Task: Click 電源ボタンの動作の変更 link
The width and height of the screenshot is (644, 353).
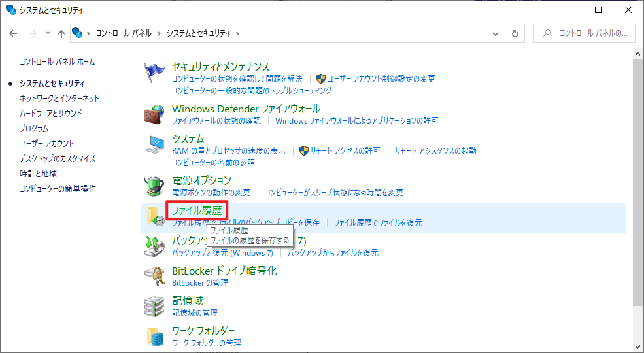Action: pyautogui.click(x=211, y=192)
